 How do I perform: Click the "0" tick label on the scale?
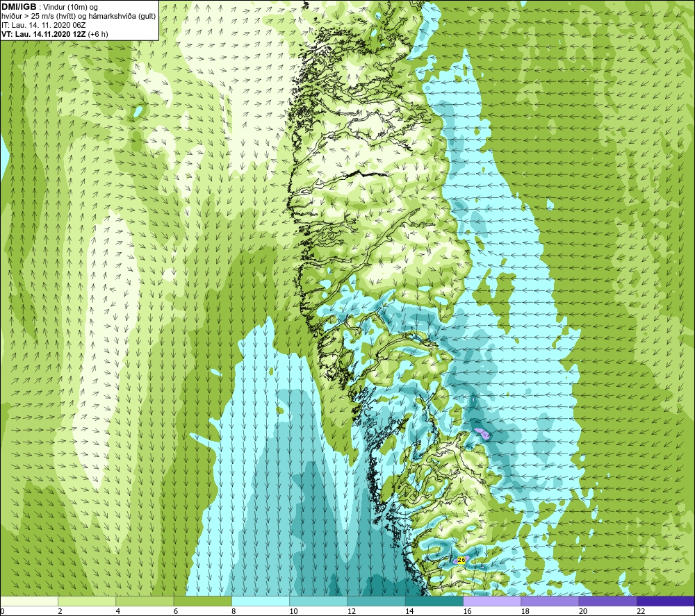2,611
